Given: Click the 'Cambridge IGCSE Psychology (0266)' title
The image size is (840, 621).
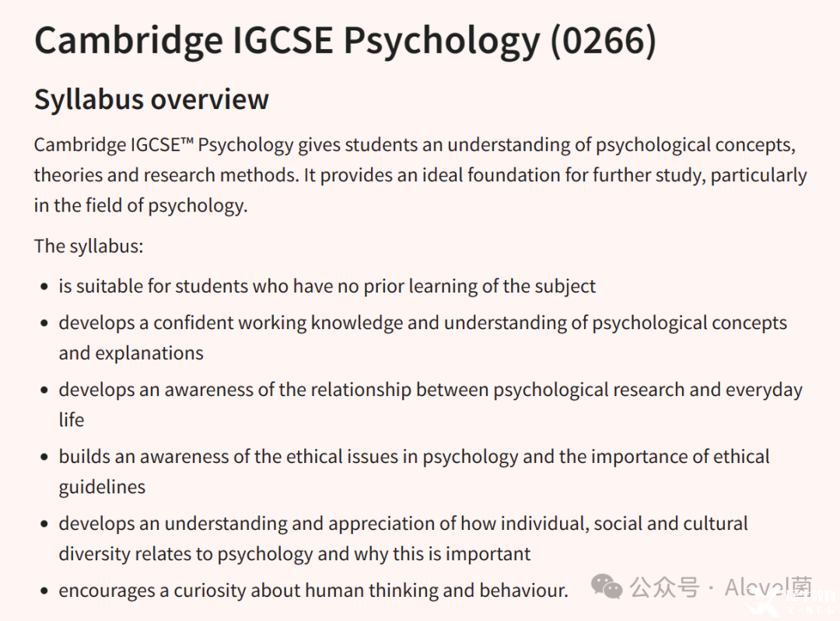Looking at the screenshot, I should pyautogui.click(x=345, y=40).
